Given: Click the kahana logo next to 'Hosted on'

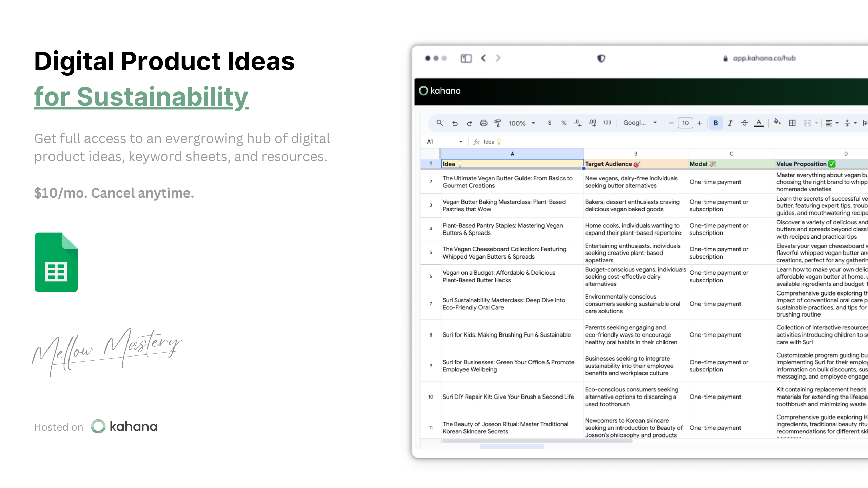Looking at the screenshot, I should (124, 426).
